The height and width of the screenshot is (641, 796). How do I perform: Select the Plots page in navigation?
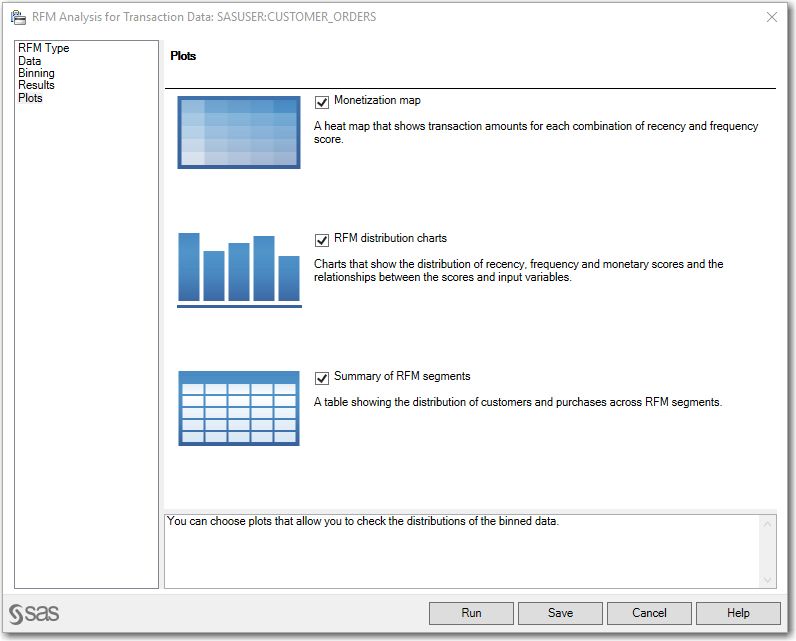pos(30,98)
